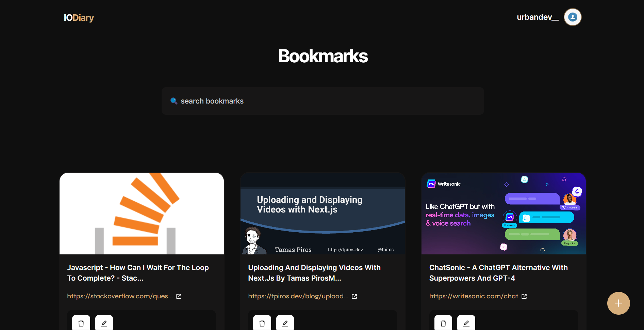644x330 pixels.
Task: Click the IODiary logo
Action: tap(79, 18)
